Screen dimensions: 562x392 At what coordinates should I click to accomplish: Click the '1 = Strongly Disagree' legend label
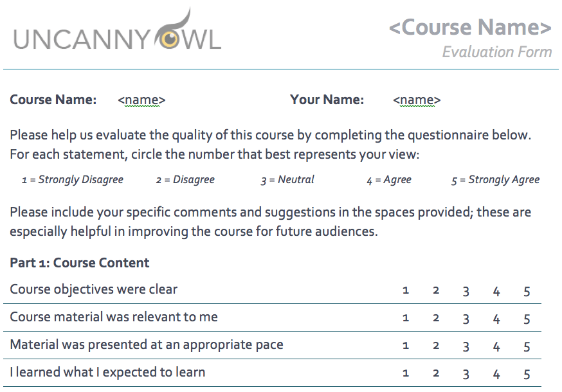point(72,180)
